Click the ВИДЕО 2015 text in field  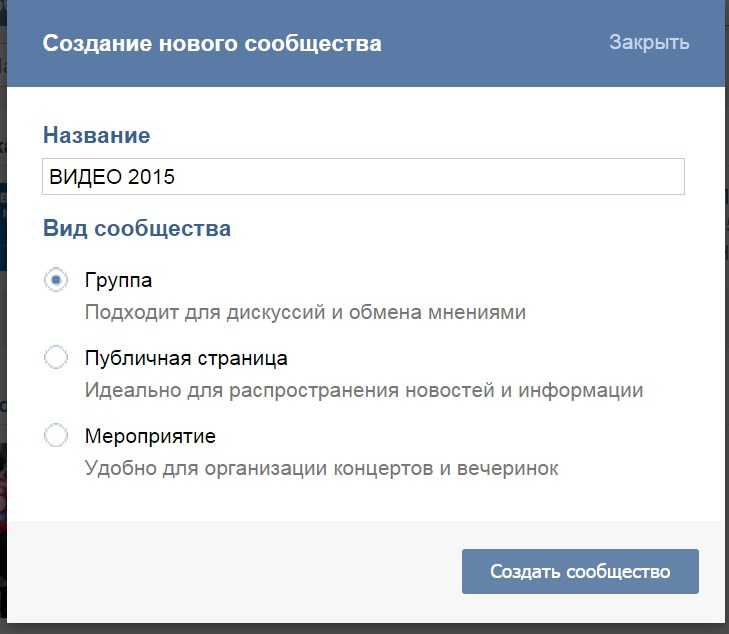112,177
